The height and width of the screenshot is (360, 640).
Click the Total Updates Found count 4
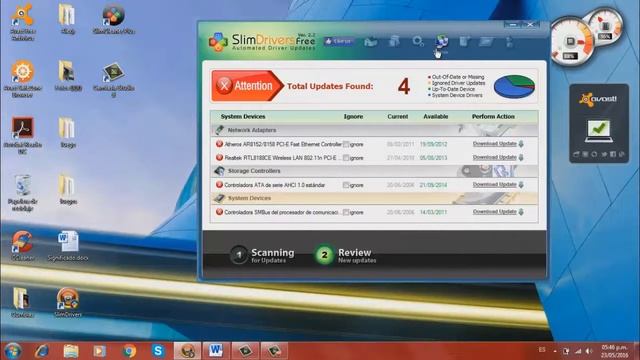click(x=404, y=86)
